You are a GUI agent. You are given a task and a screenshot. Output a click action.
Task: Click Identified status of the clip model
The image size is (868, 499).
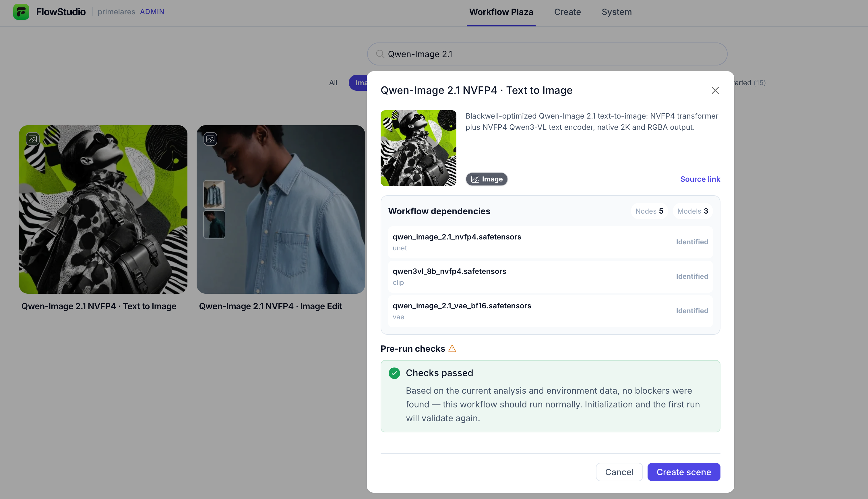691,276
